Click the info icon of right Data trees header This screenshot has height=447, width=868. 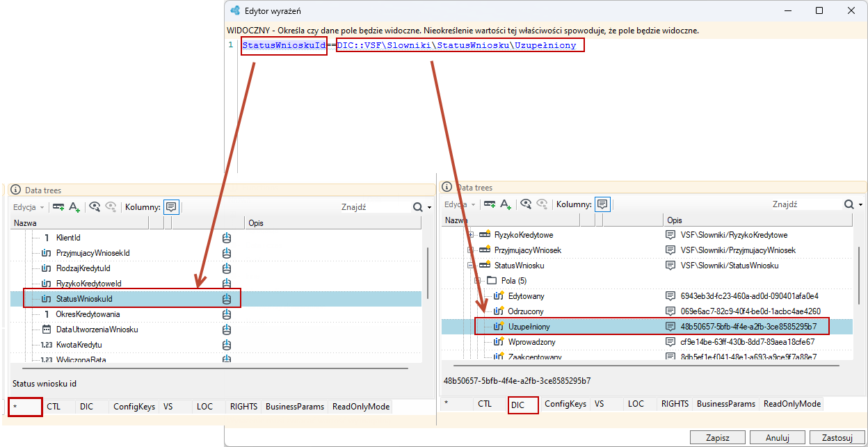tap(447, 187)
